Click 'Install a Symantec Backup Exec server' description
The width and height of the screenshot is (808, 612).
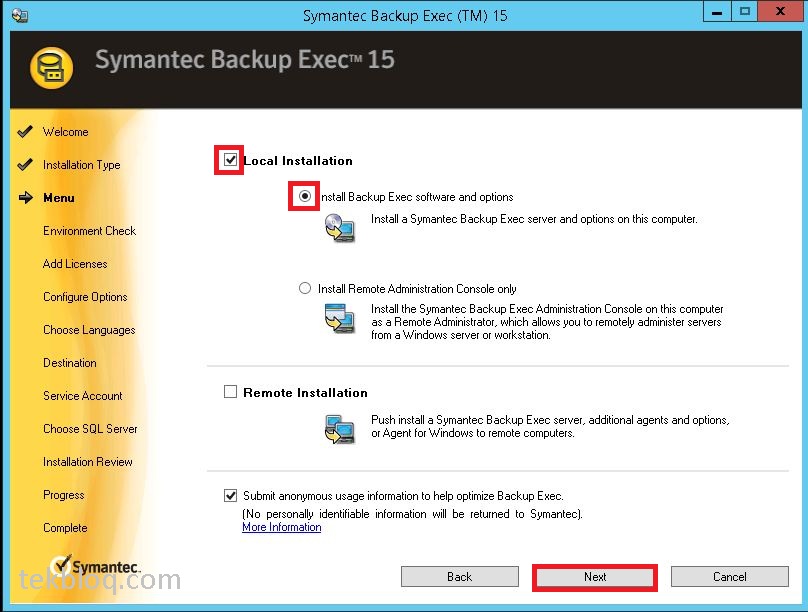534,219
